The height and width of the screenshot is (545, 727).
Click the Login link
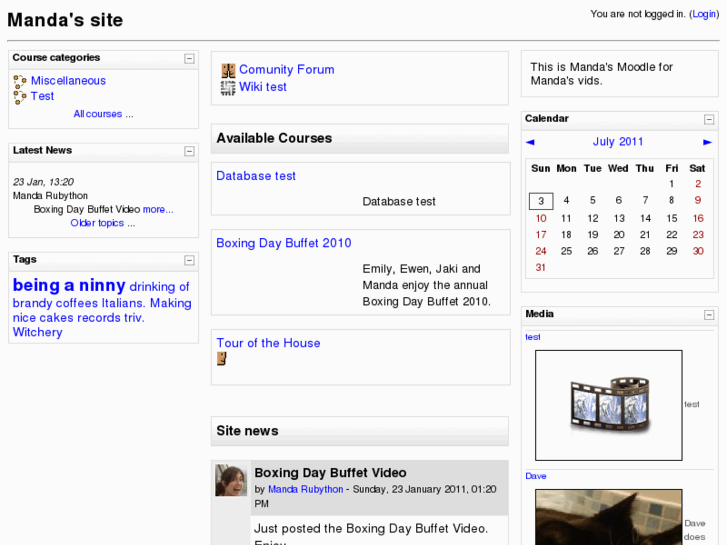[x=704, y=14]
